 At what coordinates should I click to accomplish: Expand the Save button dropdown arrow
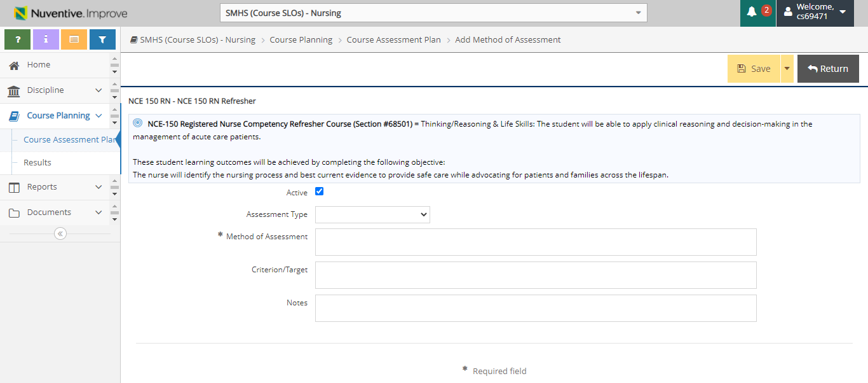pos(787,69)
